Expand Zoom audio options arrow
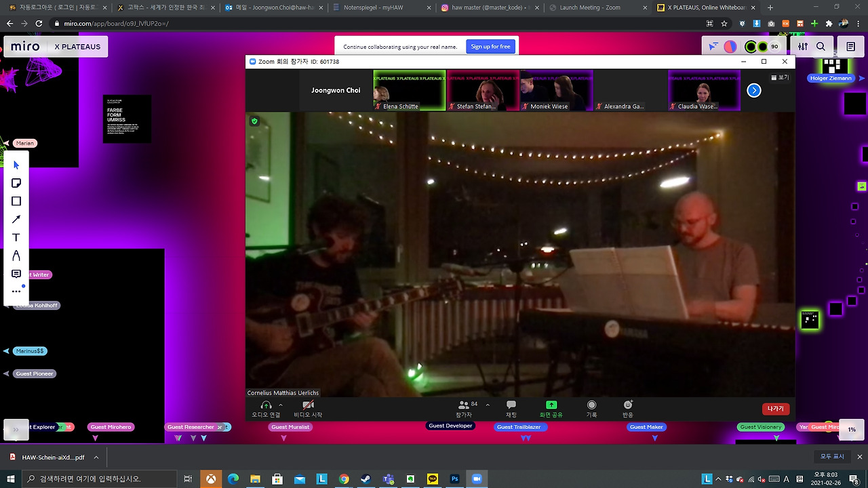The height and width of the screenshot is (488, 868). coord(281,405)
